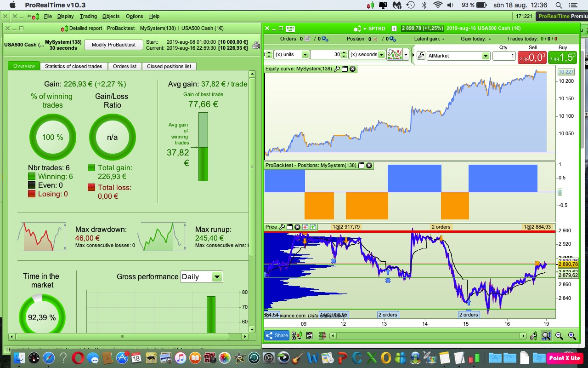The width and height of the screenshot is (588, 368).
Task: Open the Help menu
Action: click(154, 16)
